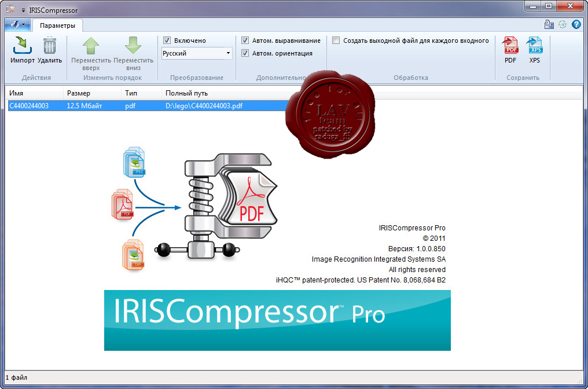Click the Обработка group label

pos(411,78)
